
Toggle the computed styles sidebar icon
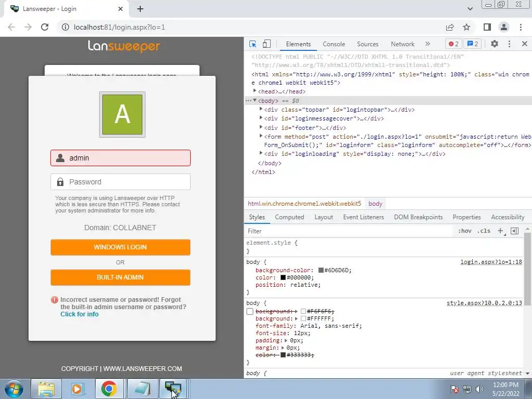pyautogui.click(x=514, y=231)
